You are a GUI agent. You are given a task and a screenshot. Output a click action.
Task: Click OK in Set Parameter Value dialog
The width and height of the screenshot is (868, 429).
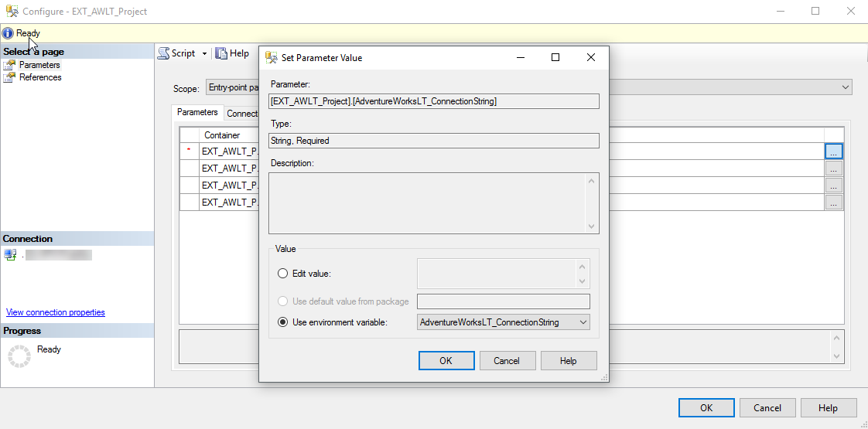point(446,360)
